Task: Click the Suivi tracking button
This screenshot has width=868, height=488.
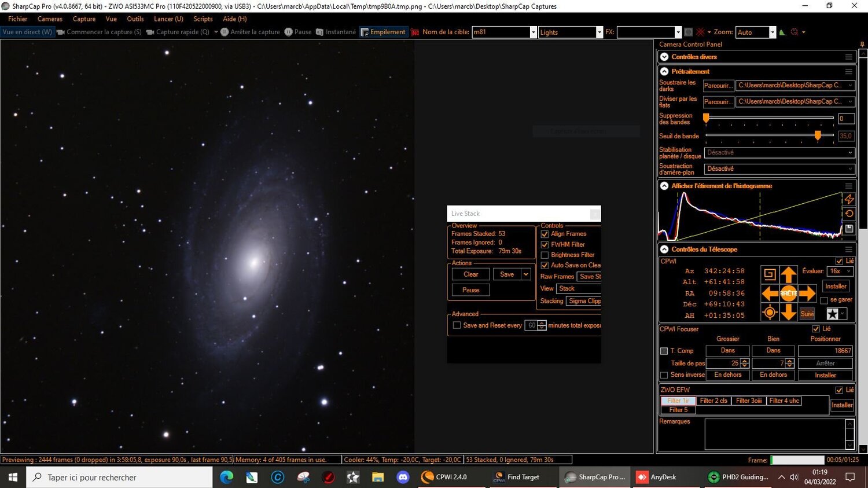Action: tap(807, 314)
